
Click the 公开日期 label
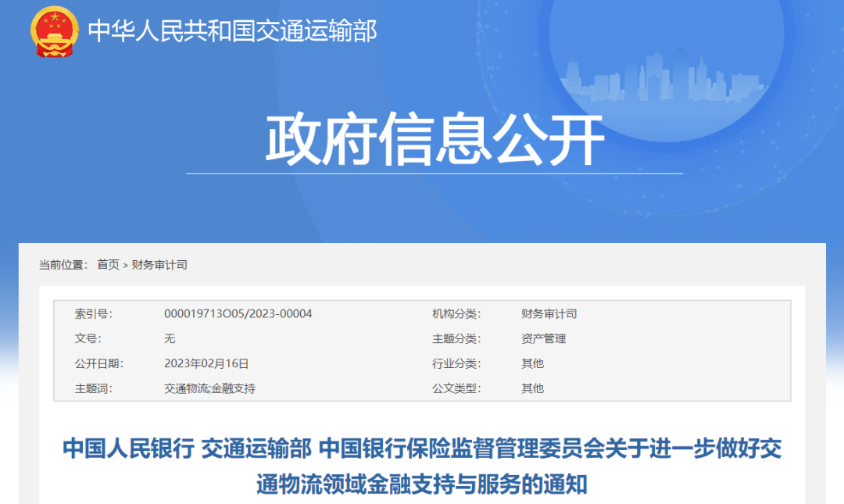(99, 363)
